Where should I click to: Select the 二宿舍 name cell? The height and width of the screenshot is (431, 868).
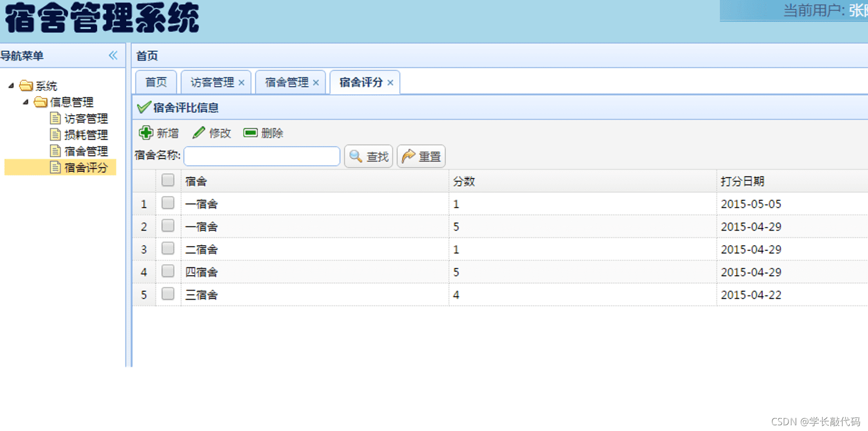[315, 249]
